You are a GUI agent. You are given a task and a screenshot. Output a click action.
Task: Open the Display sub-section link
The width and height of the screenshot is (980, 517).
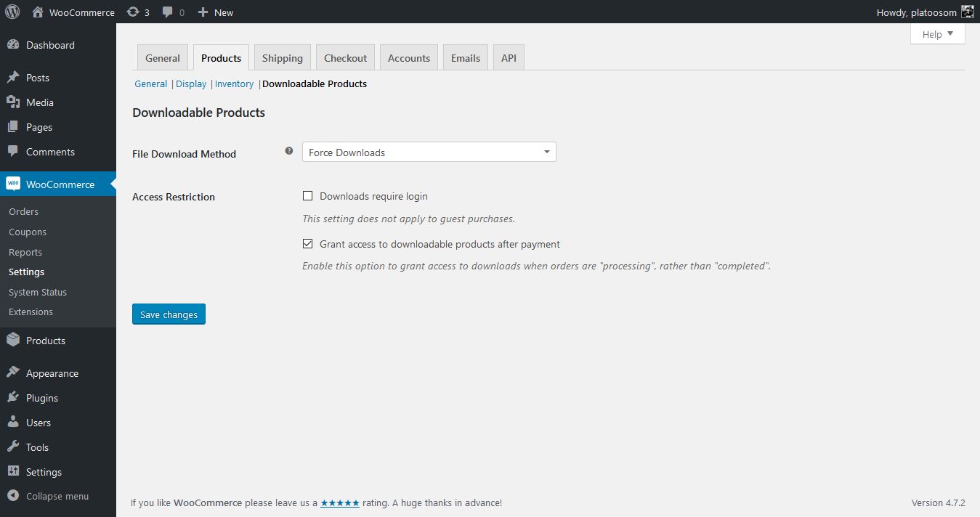pyautogui.click(x=191, y=84)
